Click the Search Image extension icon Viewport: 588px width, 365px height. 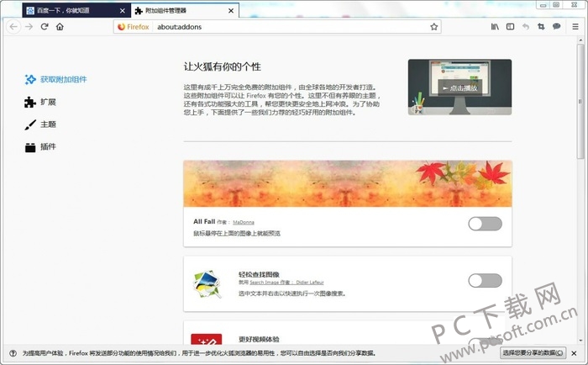pyautogui.click(x=207, y=284)
